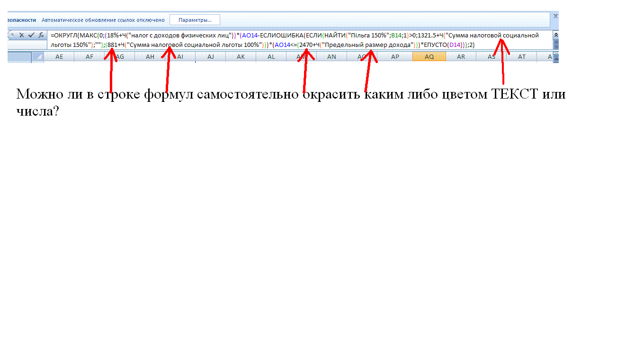Click the green B14 reference in formula
This screenshot has height=364, width=644.
pyautogui.click(x=396, y=35)
